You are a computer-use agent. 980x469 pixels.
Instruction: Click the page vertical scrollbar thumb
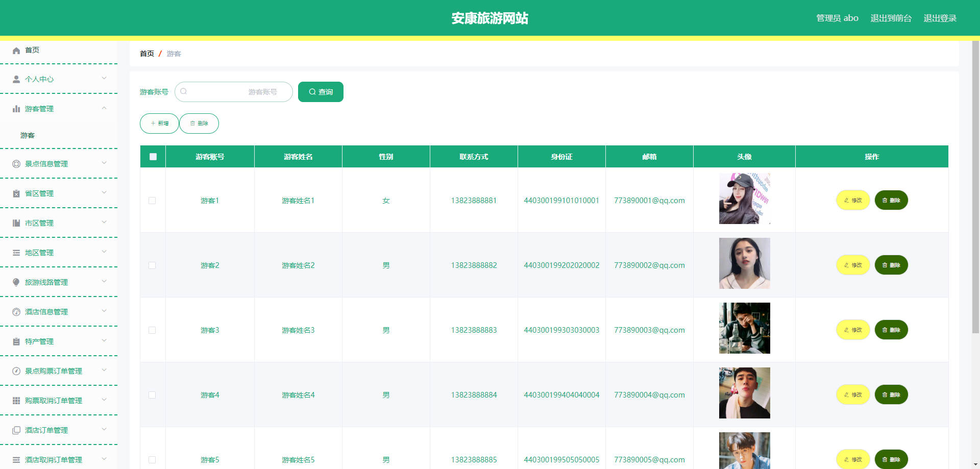975,187
